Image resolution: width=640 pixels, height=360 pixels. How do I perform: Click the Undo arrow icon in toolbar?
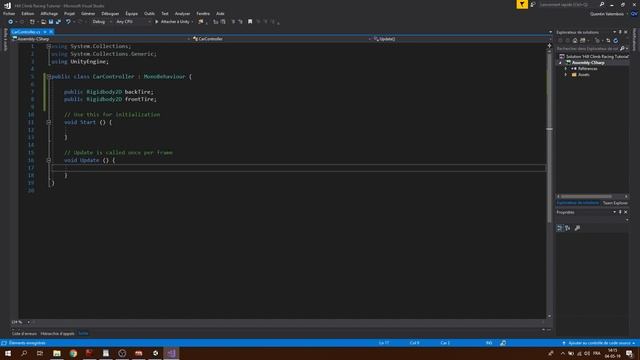(x=68, y=22)
